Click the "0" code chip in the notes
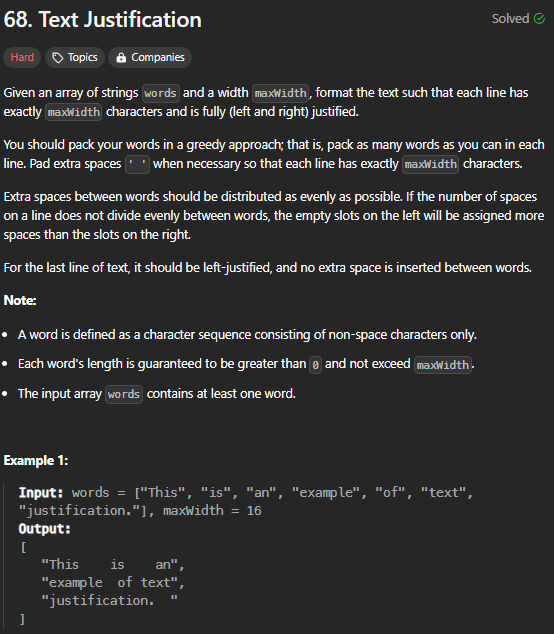Image resolution: width=554 pixels, height=634 pixels. 315,365
